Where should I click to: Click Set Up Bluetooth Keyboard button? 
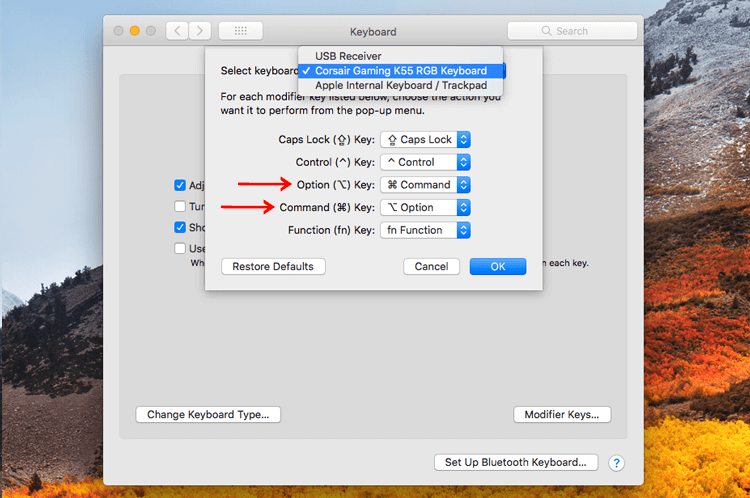(516, 462)
